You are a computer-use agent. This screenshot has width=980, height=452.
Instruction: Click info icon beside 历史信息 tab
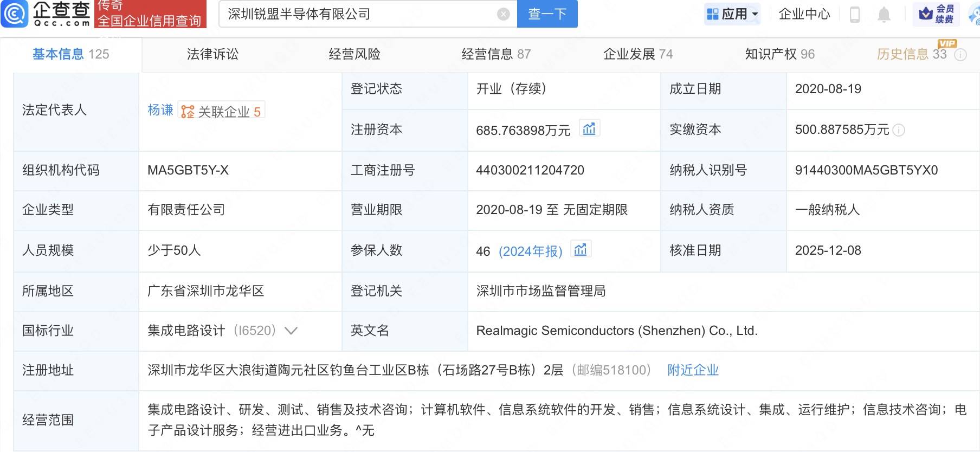(x=960, y=55)
